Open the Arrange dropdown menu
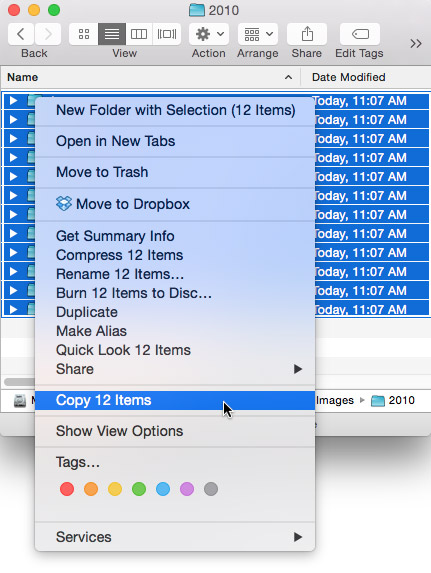The height and width of the screenshot is (573, 431). click(x=258, y=34)
